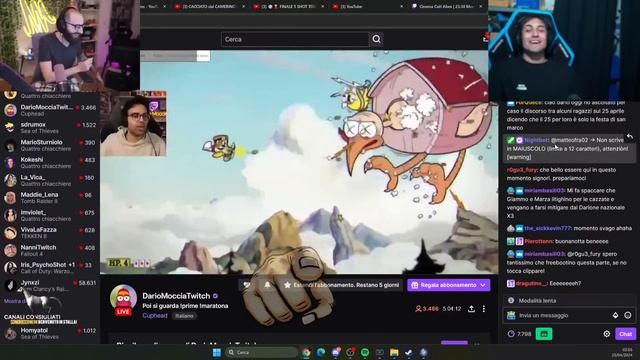Click Kokeshi avatar icon in sidebar
Viewport: 640px width, 360px height.
tap(10, 162)
